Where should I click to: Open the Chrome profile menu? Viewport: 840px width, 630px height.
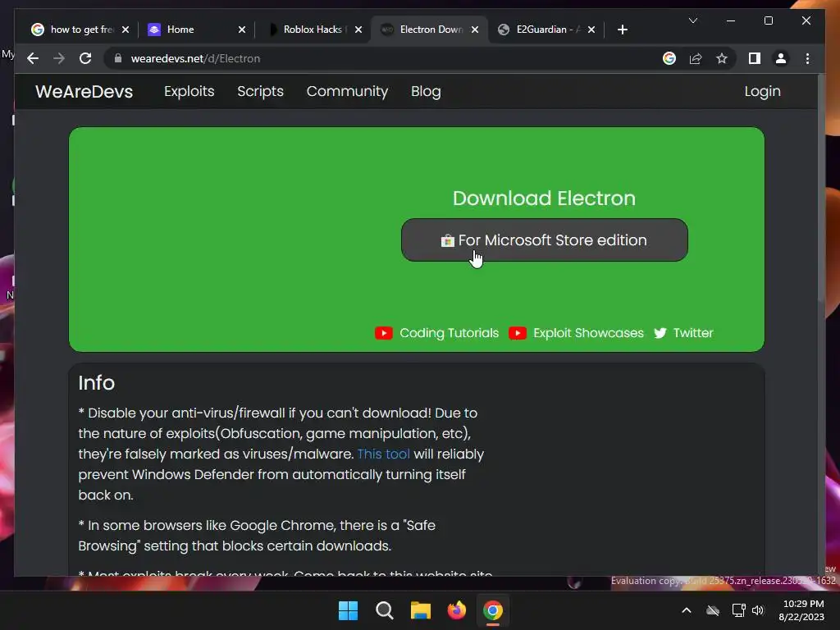pos(781,58)
